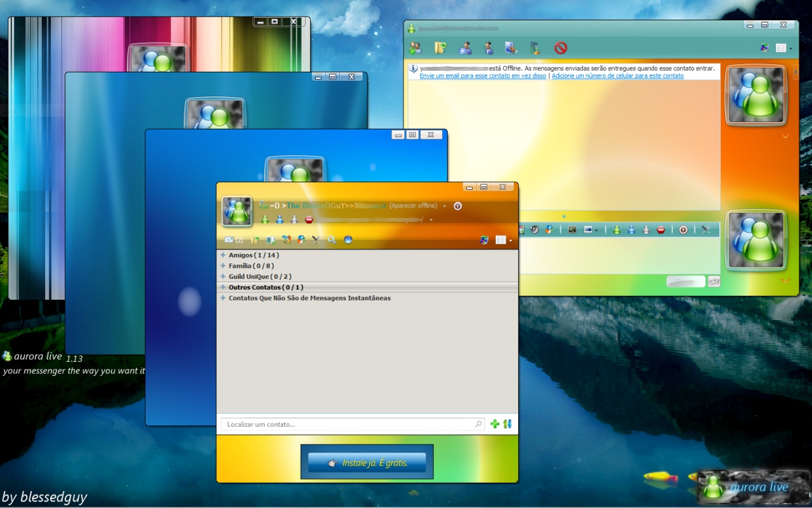Click the shared folders icon in contact list toolbar
This screenshot has width=812, height=508.
pyautogui.click(x=255, y=239)
